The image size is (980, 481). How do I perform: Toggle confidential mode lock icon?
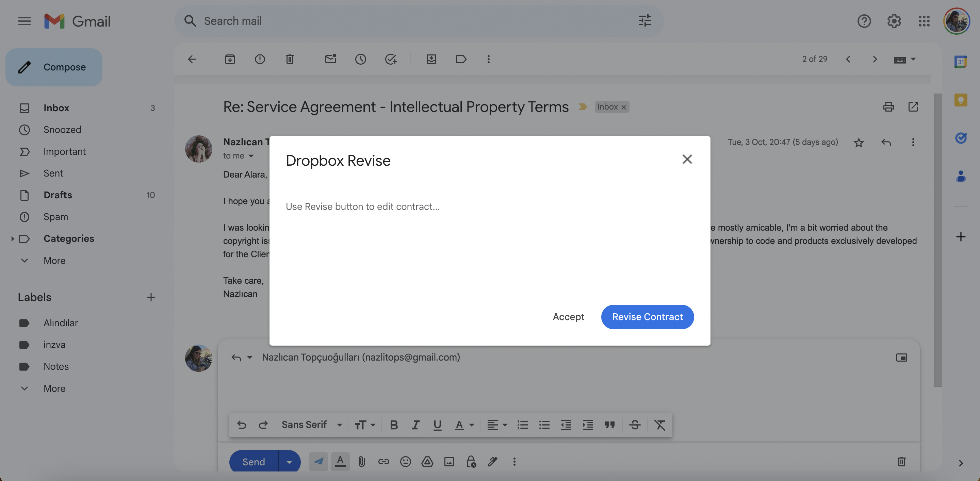pyautogui.click(x=471, y=462)
